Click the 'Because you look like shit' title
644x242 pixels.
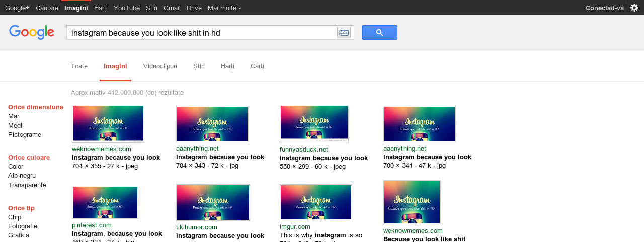pyautogui.click(x=424, y=239)
